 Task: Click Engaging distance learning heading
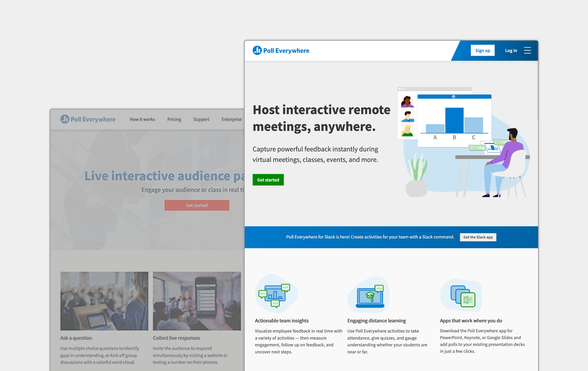click(377, 320)
